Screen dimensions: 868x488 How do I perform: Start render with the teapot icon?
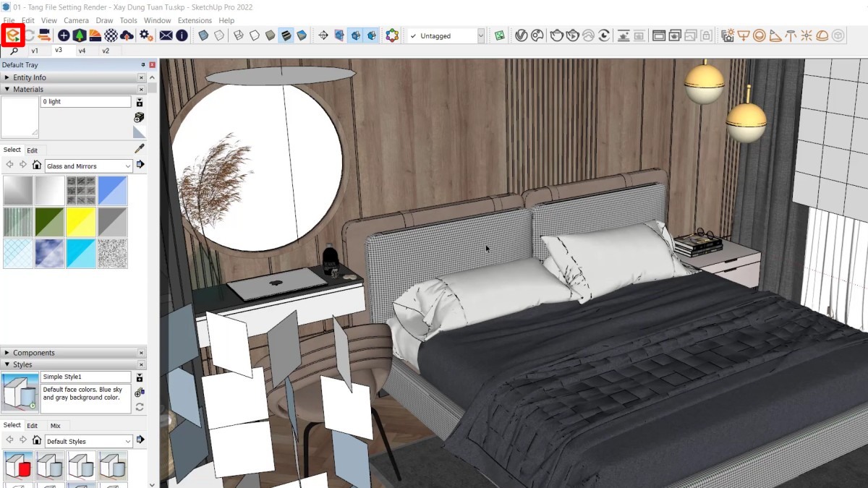point(557,35)
